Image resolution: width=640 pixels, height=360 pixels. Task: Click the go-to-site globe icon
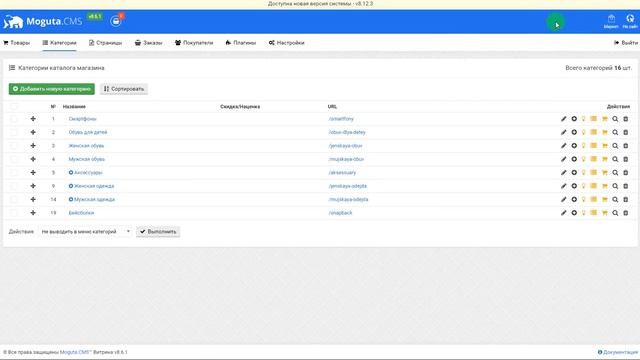tap(630, 21)
